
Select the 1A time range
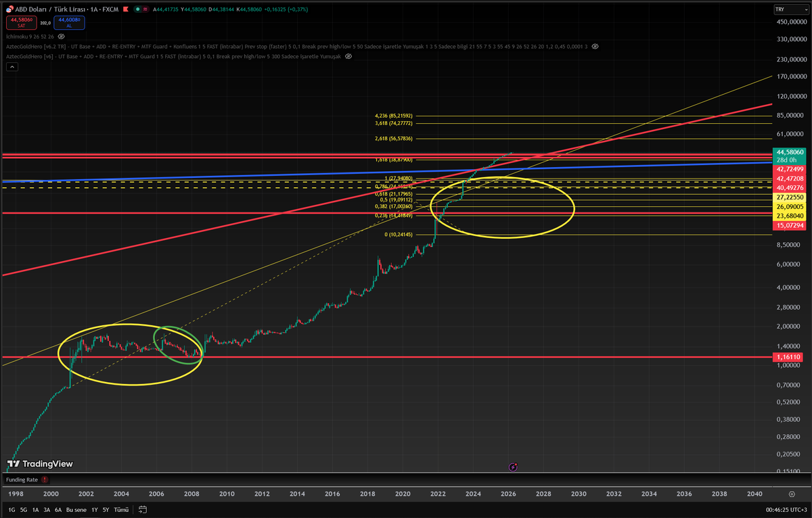click(35, 509)
